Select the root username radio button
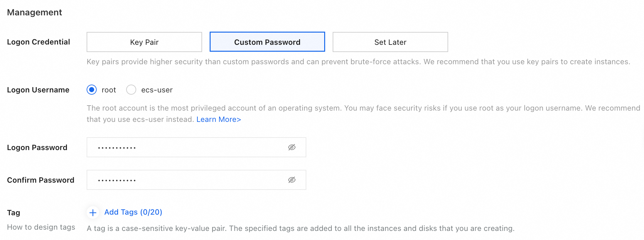 click(x=92, y=90)
